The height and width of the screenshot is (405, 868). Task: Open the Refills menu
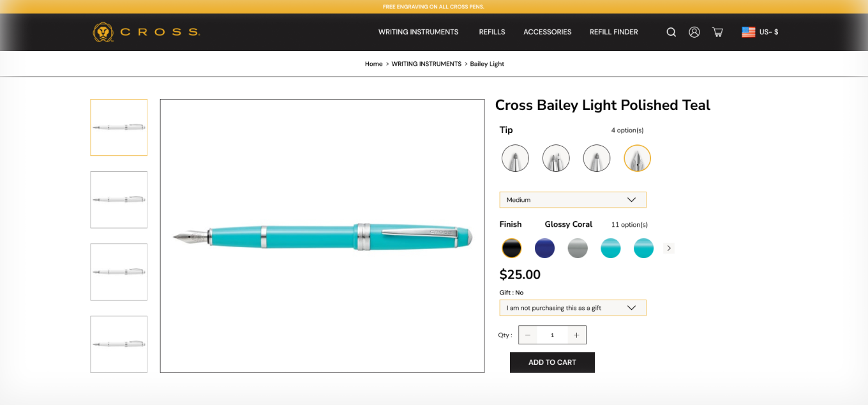point(492,32)
